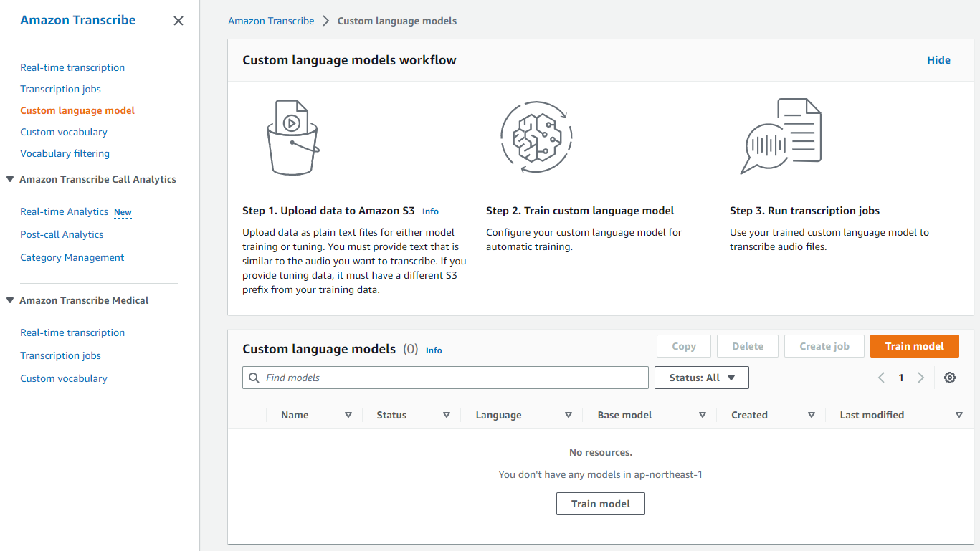
Task: Collapse the Amazon Transcribe Medical section
Action: tap(9, 300)
